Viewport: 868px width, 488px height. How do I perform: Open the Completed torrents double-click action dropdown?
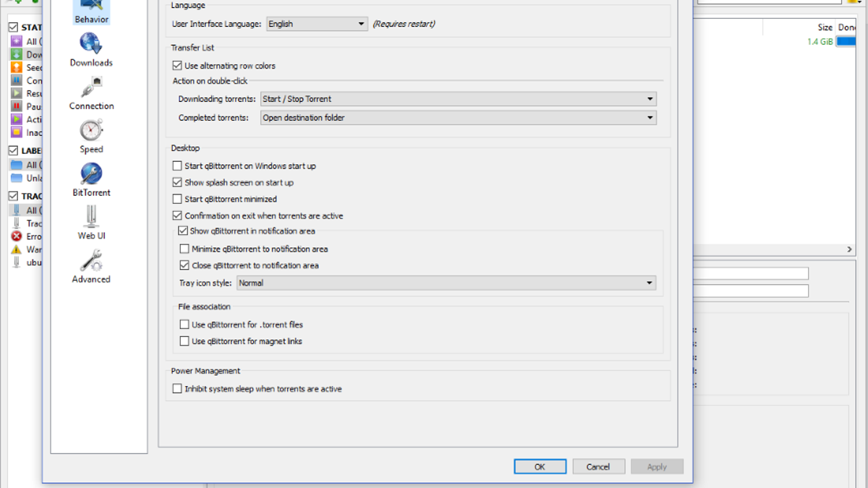(x=459, y=118)
